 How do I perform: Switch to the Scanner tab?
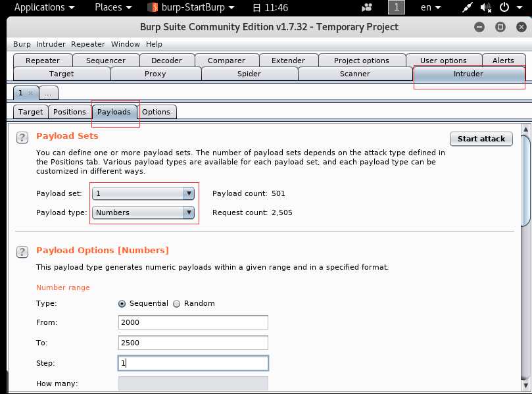coord(355,74)
